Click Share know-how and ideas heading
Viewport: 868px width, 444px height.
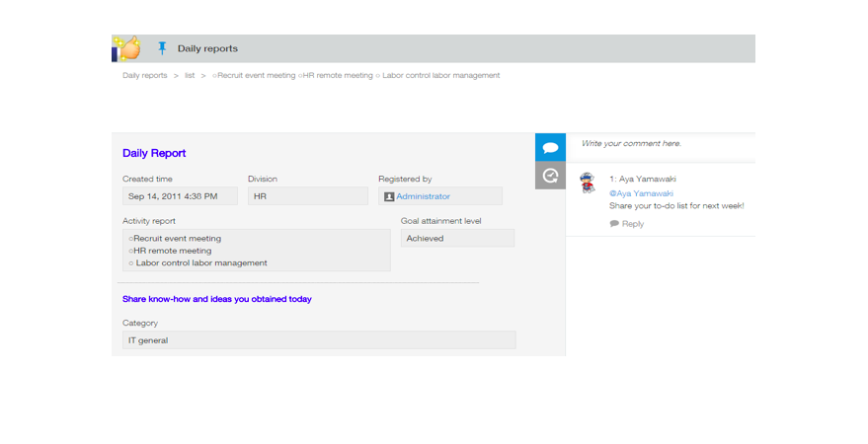[217, 299]
